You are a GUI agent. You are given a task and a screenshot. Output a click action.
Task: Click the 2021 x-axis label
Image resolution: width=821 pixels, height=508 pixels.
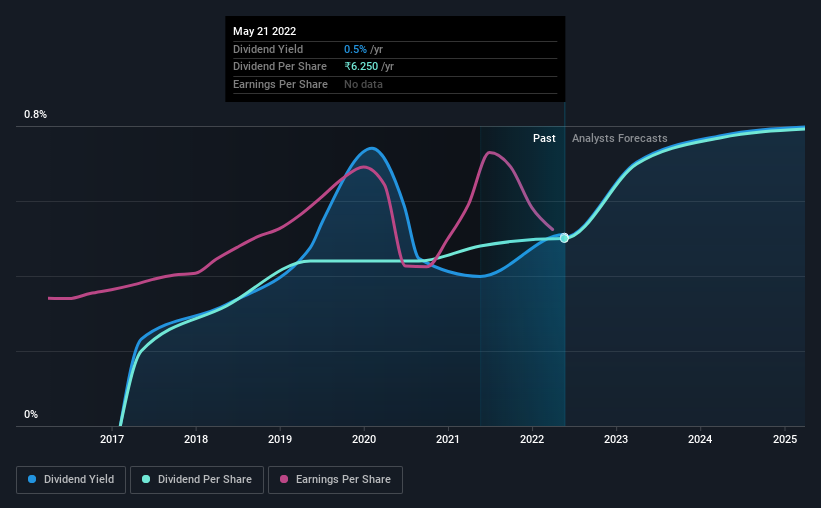[x=448, y=439]
